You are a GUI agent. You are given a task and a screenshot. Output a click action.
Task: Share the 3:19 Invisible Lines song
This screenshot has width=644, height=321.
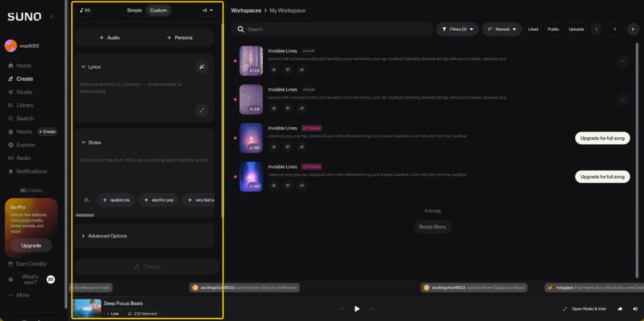click(x=301, y=108)
